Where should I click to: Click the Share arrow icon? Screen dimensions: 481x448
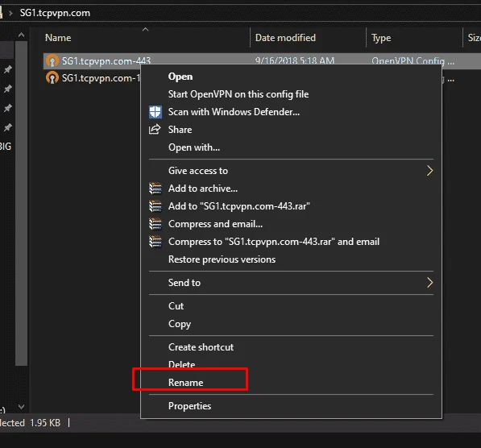(155, 130)
